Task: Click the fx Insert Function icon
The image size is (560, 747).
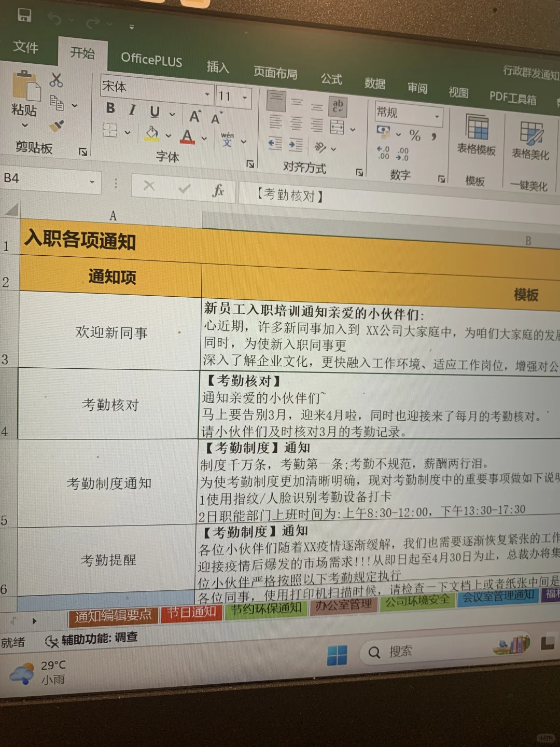Action: pyautogui.click(x=218, y=191)
